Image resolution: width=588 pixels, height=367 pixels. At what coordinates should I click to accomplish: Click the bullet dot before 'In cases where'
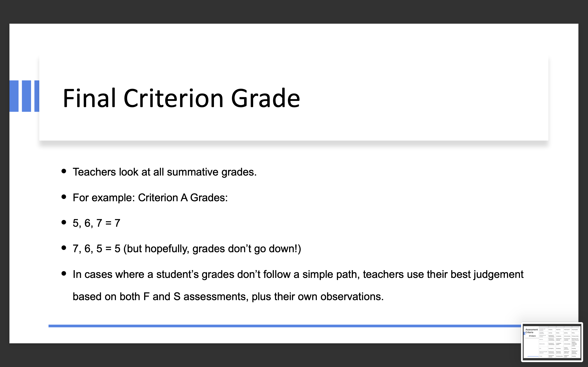click(x=64, y=274)
